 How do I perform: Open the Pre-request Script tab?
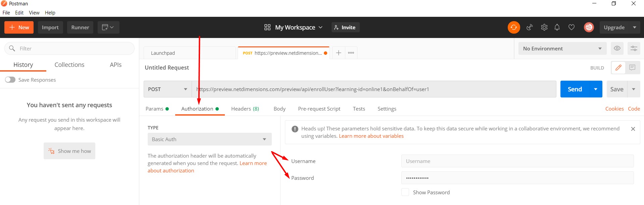pos(319,109)
